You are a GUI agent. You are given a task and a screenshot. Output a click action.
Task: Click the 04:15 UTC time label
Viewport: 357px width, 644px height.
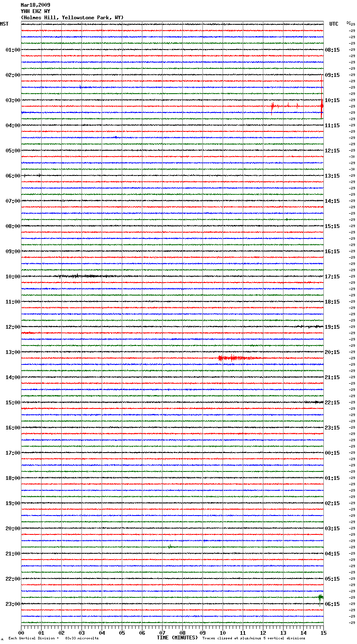(x=332, y=554)
